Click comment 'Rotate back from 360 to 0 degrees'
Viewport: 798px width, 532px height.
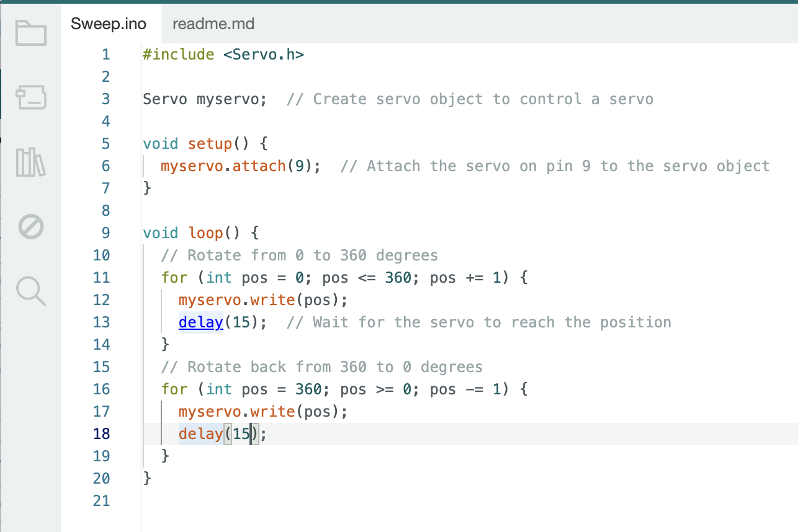335,367
